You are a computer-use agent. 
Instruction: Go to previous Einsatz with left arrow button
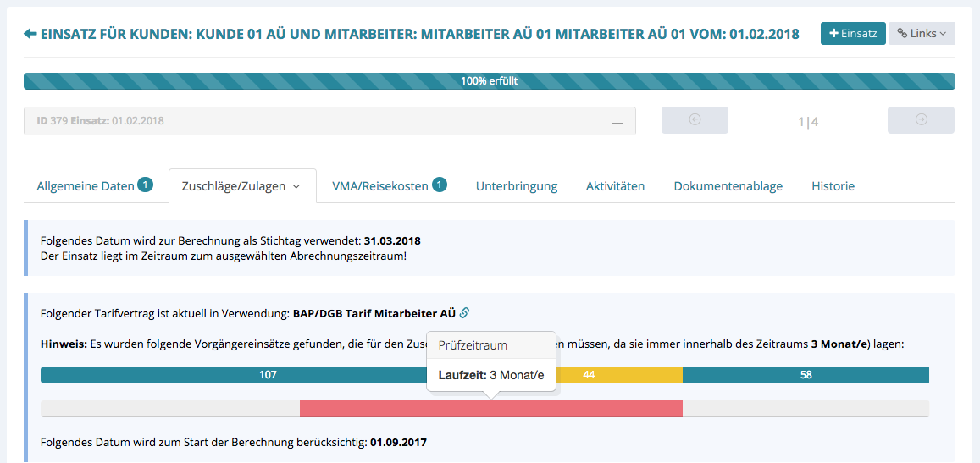click(x=695, y=120)
